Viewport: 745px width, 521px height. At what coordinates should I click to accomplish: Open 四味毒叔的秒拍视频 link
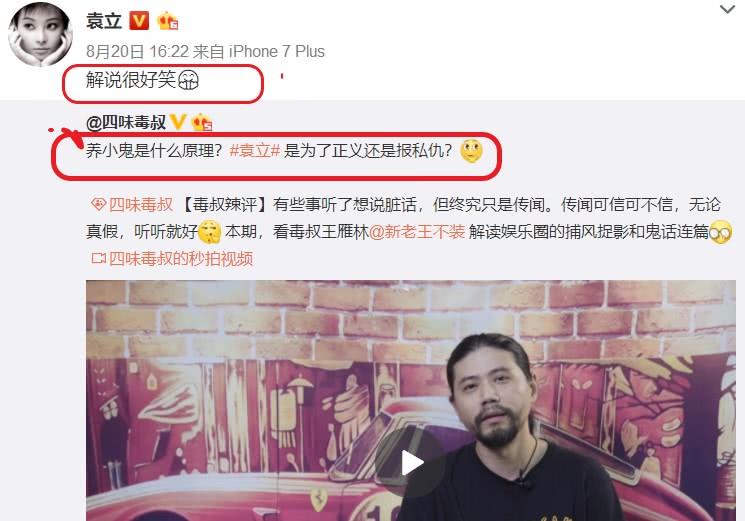[181, 259]
